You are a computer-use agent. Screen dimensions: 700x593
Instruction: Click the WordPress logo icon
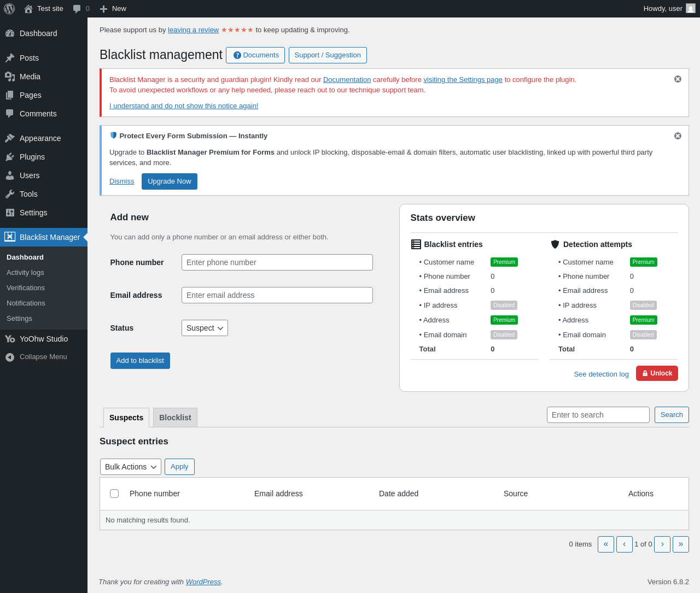point(9,9)
